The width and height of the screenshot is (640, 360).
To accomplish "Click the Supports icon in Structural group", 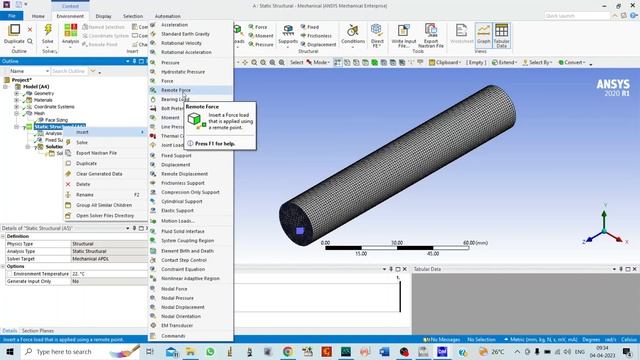I will (x=288, y=31).
